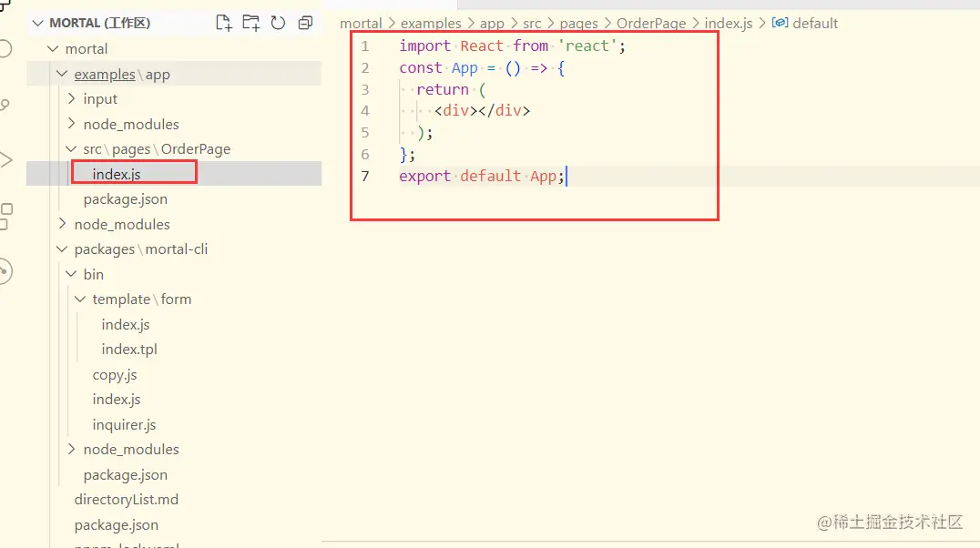Collapse the bin folder

pyautogui.click(x=71, y=274)
